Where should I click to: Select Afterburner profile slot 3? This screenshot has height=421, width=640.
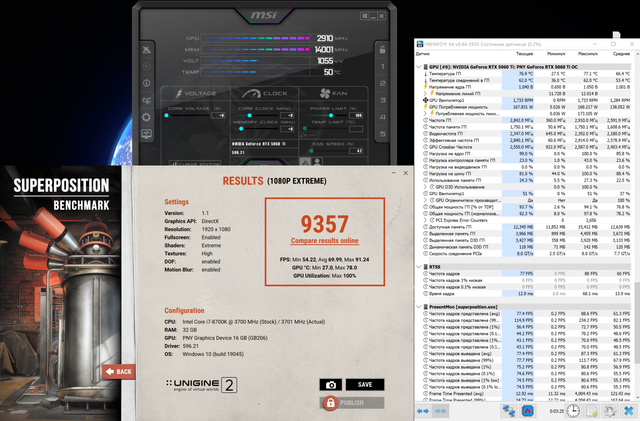point(382,100)
